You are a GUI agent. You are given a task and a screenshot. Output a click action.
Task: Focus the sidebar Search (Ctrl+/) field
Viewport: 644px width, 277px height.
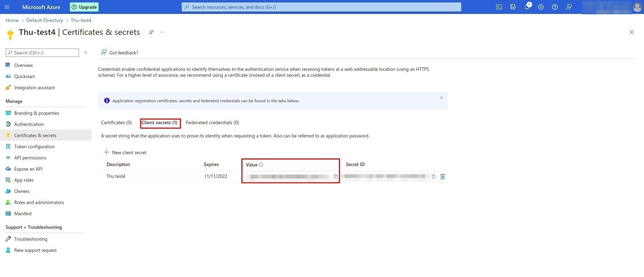[42, 53]
